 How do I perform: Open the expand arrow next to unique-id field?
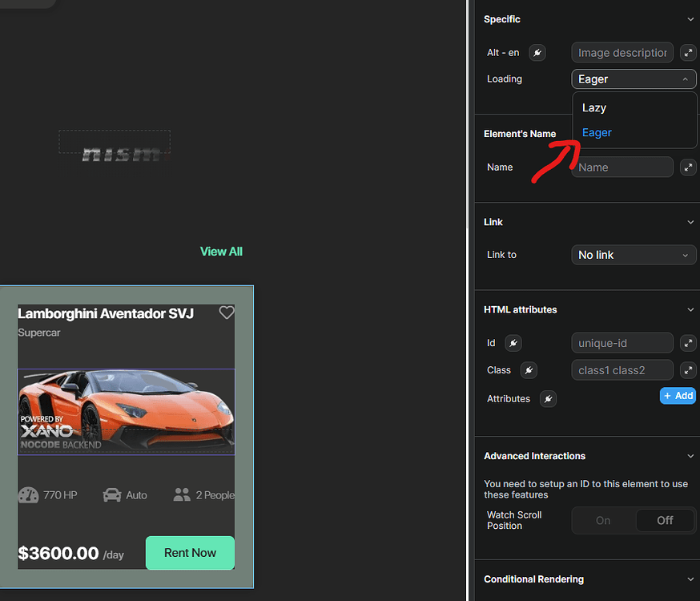click(688, 343)
